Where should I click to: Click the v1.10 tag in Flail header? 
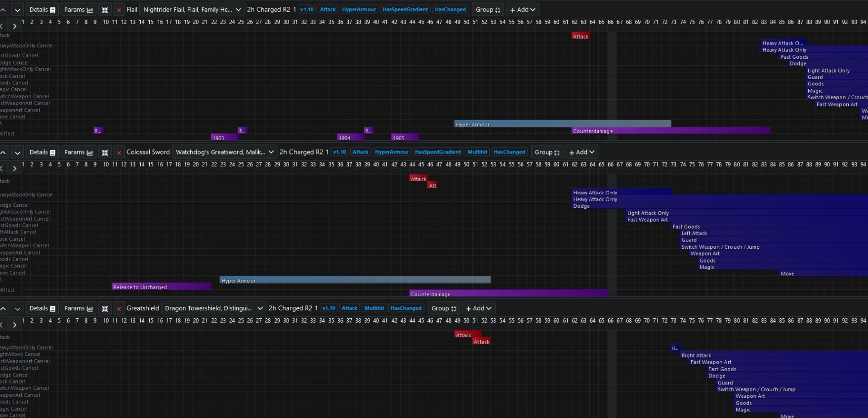click(307, 9)
